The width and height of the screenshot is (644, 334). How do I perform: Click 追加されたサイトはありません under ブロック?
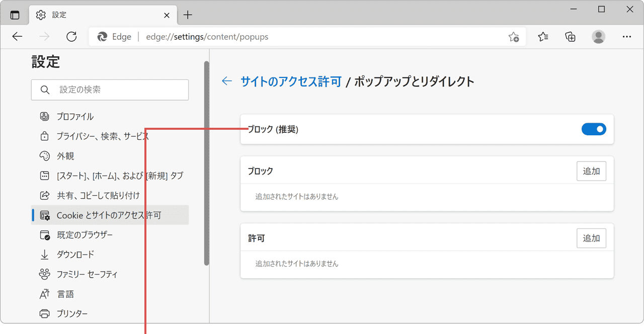(x=297, y=197)
